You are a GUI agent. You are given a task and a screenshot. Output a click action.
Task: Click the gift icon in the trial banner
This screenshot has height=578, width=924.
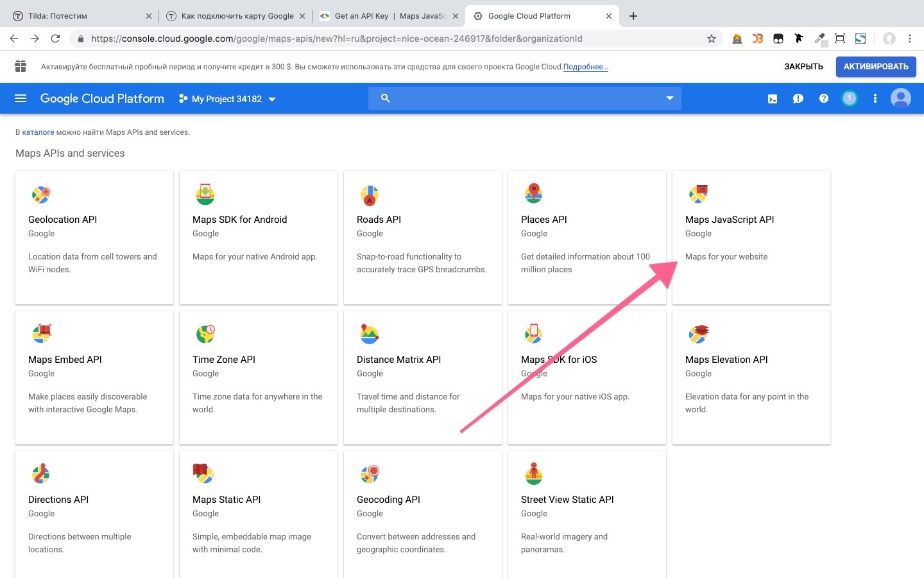pyautogui.click(x=21, y=66)
